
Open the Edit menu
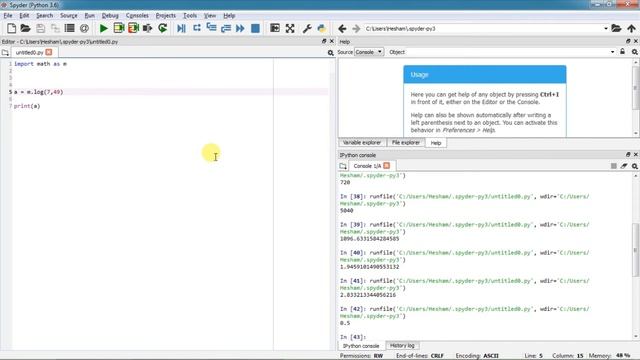[x=24, y=16]
